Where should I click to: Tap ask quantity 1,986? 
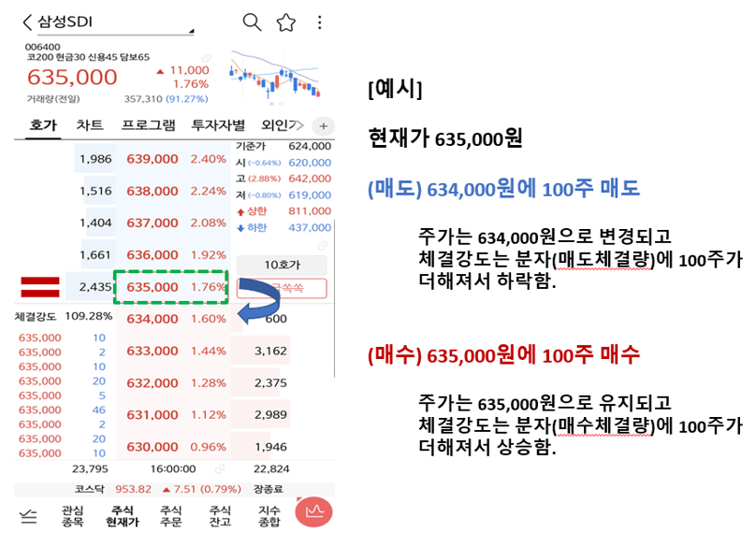click(95, 159)
